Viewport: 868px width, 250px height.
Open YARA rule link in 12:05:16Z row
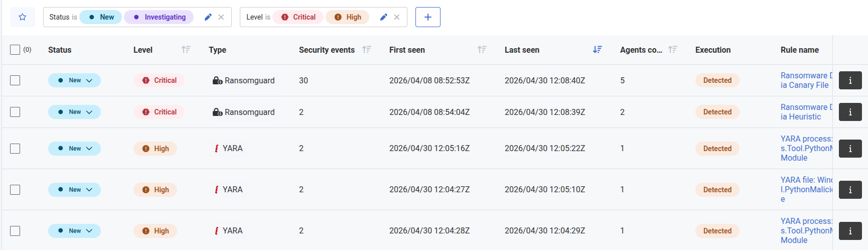[806, 149]
